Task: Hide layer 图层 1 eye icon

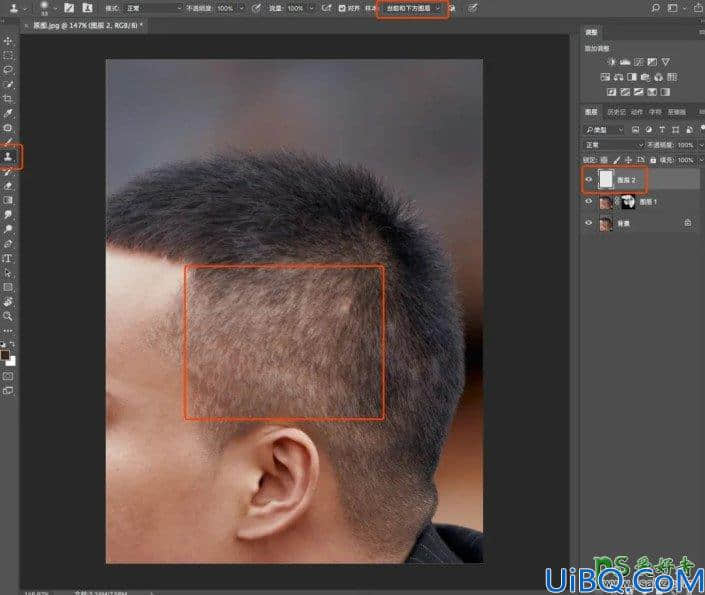Action: pyautogui.click(x=589, y=202)
